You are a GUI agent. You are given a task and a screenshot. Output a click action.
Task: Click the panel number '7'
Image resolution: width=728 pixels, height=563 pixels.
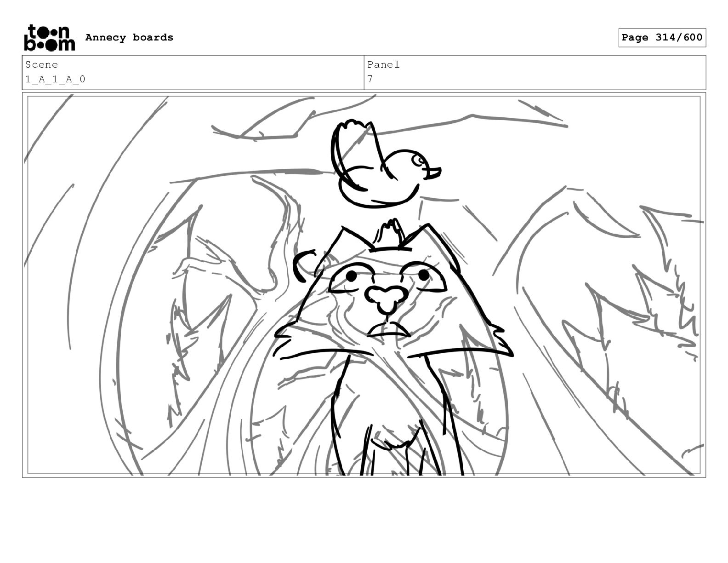[370, 80]
